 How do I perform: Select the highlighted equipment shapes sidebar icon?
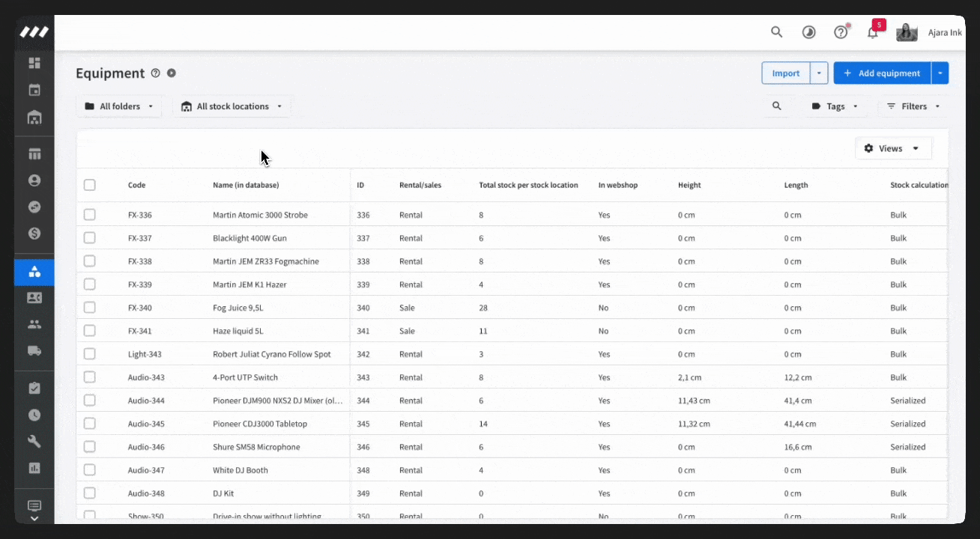click(x=34, y=271)
